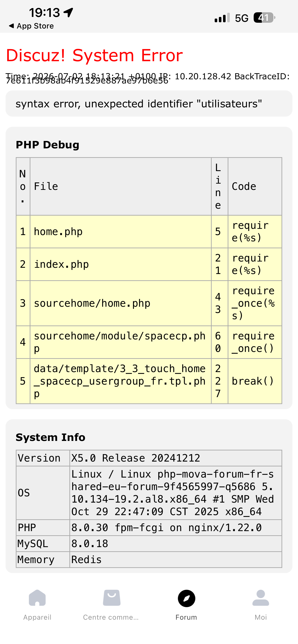Switch to the Appareil tab label
The width and height of the screenshot is (298, 644).
pos(37,617)
